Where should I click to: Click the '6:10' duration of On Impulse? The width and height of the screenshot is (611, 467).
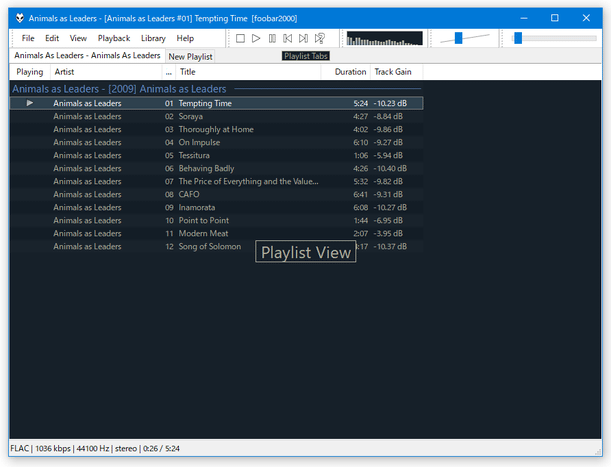coord(360,142)
